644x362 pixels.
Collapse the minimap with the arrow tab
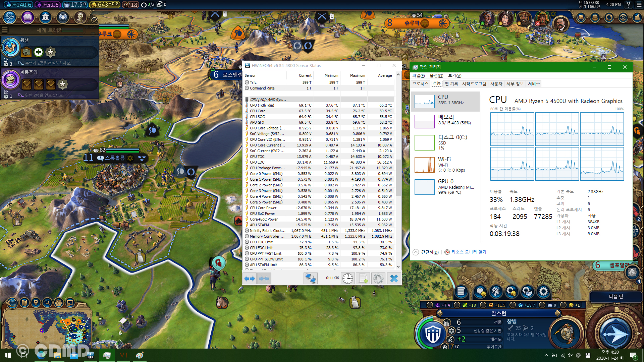[x=82, y=305]
